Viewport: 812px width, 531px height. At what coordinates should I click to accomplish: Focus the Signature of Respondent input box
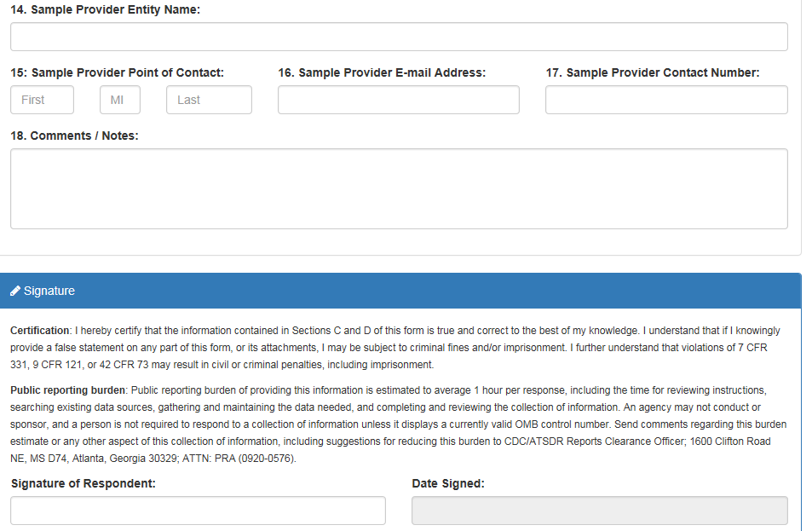point(198,511)
